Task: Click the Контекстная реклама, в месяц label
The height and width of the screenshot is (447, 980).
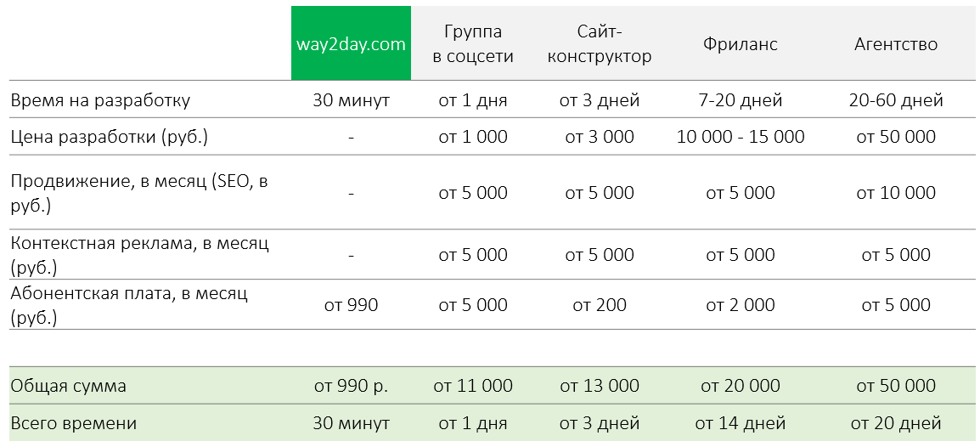Action: pos(139,254)
